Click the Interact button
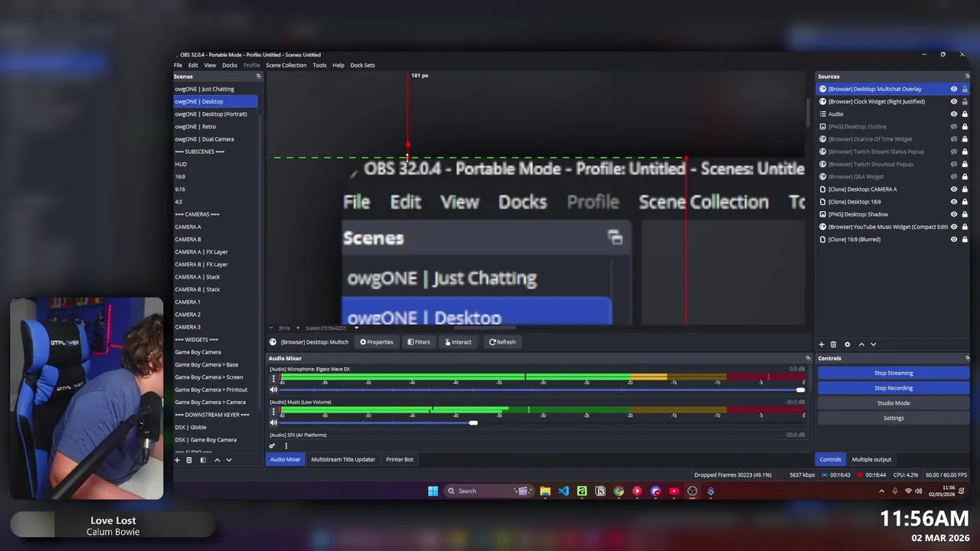The height and width of the screenshot is (551, 980). click(458, 342)
